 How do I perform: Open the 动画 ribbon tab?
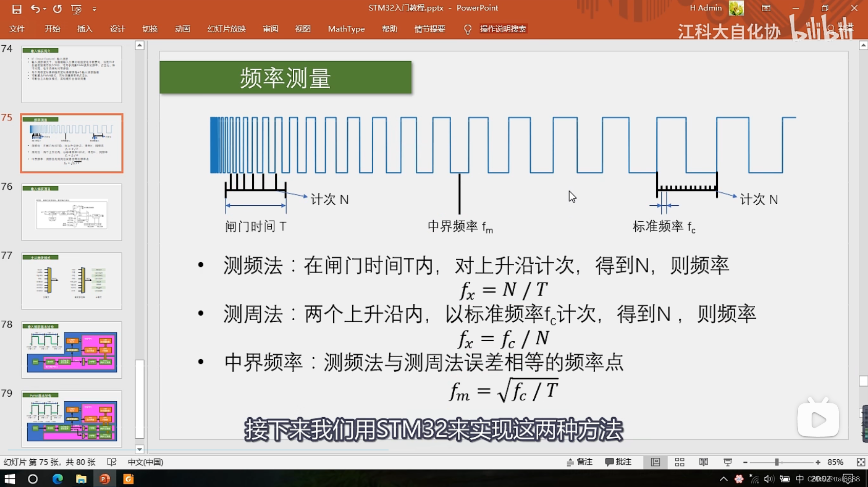click(x=183, y=29)
